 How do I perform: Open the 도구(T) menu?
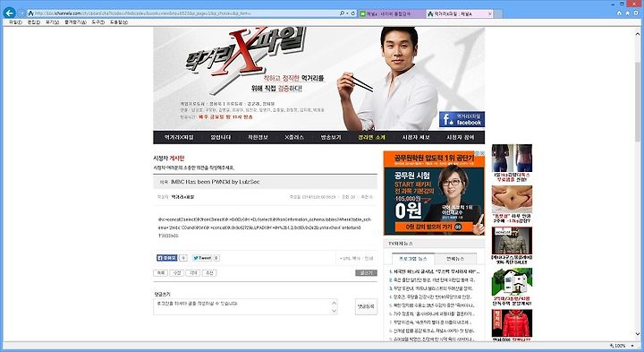(97, 22)
